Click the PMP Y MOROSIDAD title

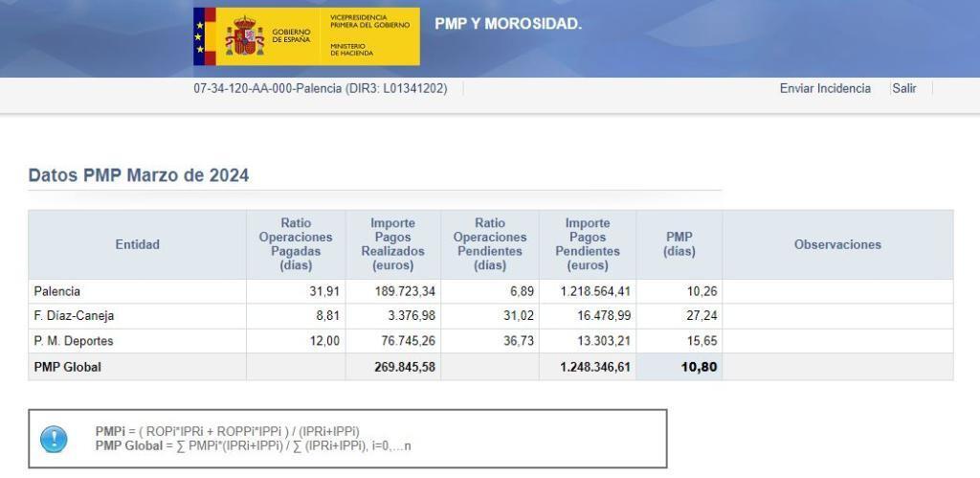tap(507, 24)
